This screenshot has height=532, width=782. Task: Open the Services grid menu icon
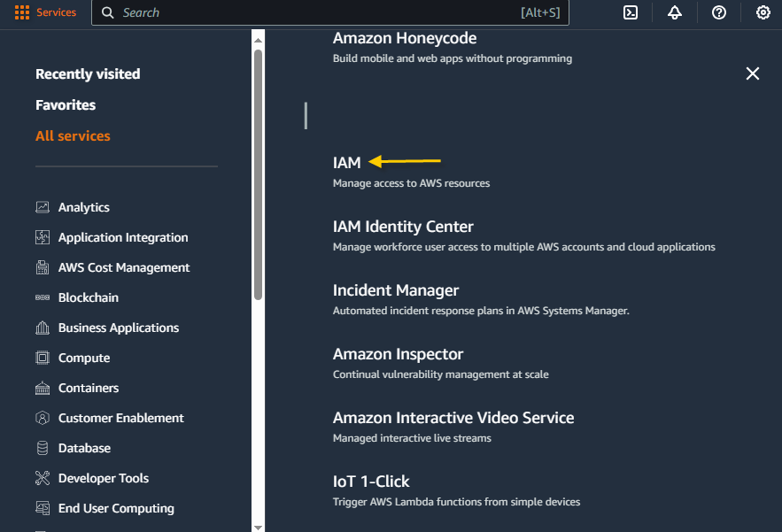[22, 12]
